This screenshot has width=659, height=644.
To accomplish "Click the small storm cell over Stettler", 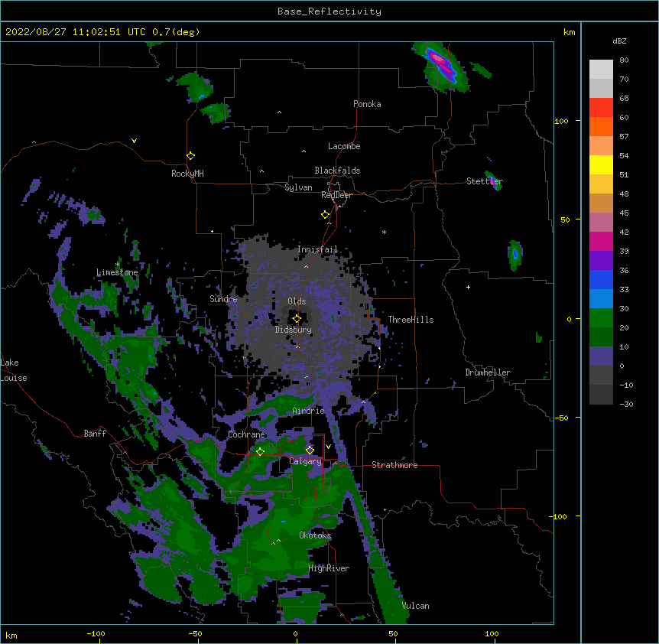I will point(494,181).
